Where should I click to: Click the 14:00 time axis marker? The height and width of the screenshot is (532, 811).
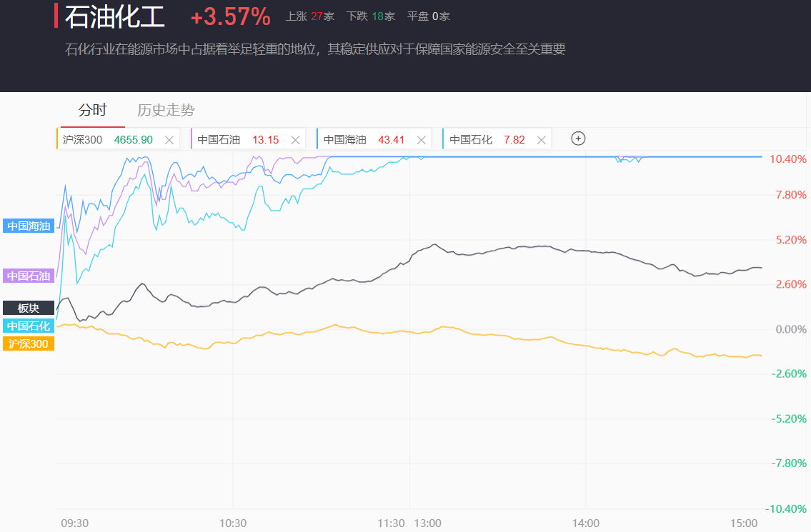[x=585, y=523]
